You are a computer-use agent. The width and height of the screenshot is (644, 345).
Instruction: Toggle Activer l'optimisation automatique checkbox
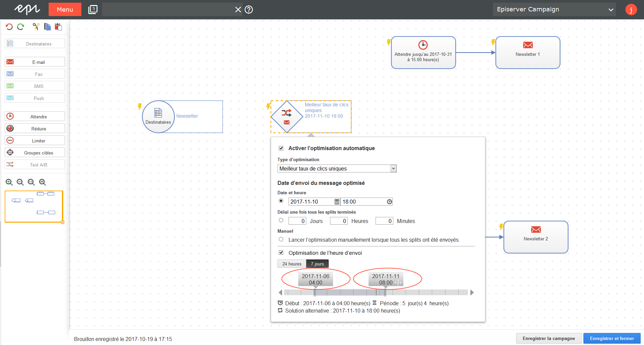pos(281,148)
